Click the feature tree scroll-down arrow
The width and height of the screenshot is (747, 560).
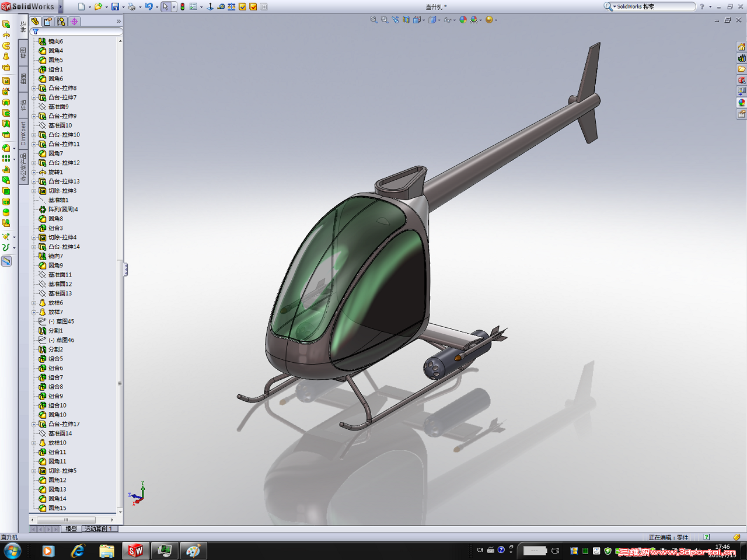coord(120,512)
